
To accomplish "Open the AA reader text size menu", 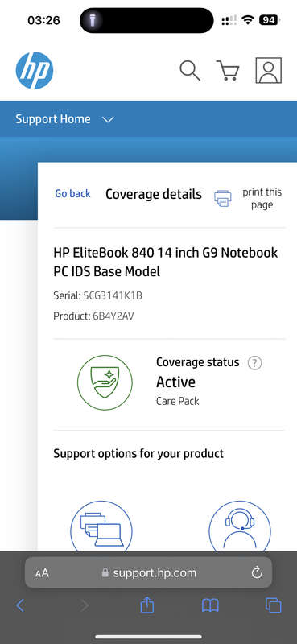I will click(42, 572).
